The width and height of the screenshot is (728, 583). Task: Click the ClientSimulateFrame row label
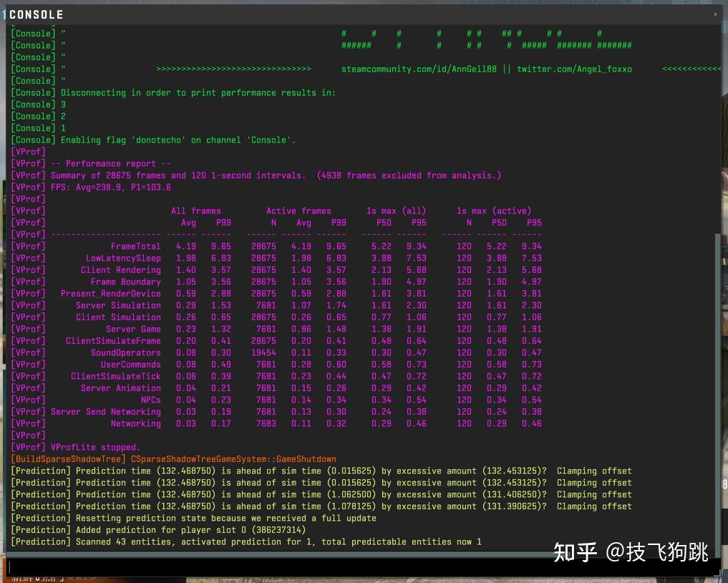point(113,340)
